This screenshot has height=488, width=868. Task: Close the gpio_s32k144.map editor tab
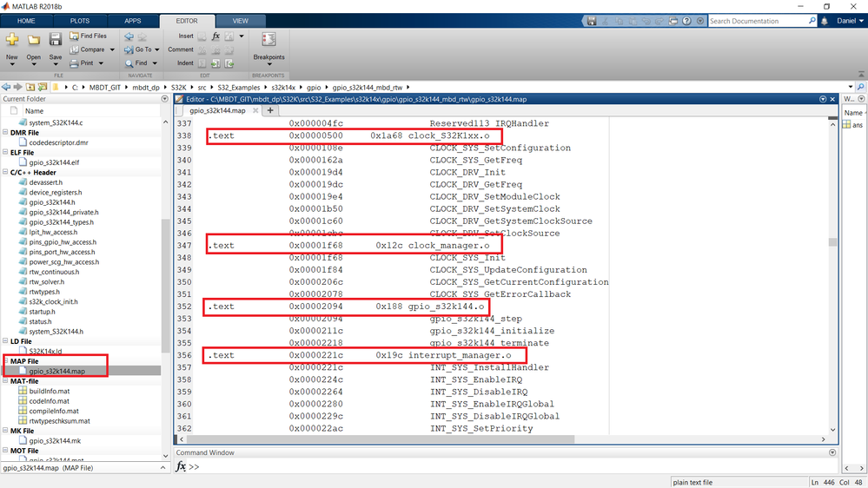[255, 110]
